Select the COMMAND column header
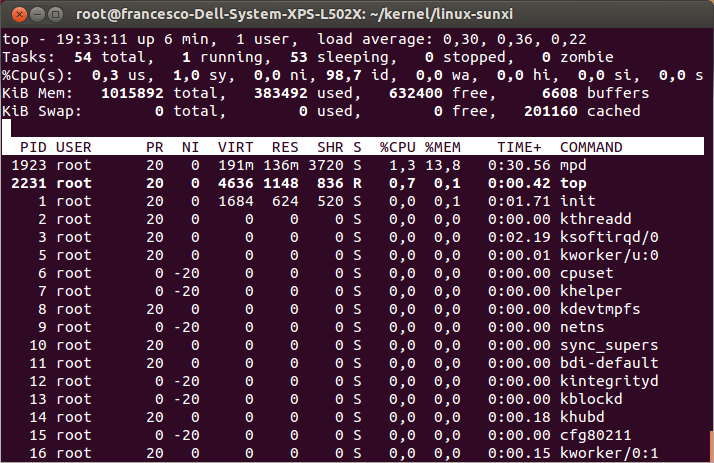 [x=591, y=148]
